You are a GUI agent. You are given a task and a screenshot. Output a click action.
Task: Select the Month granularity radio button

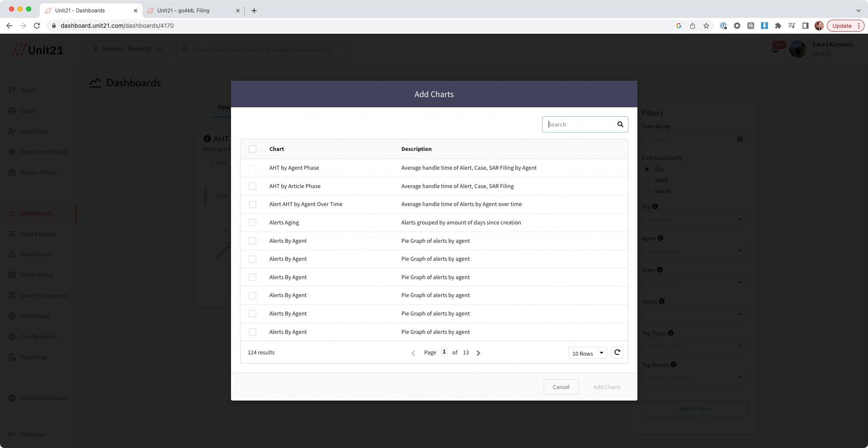(x=647, y=191)
